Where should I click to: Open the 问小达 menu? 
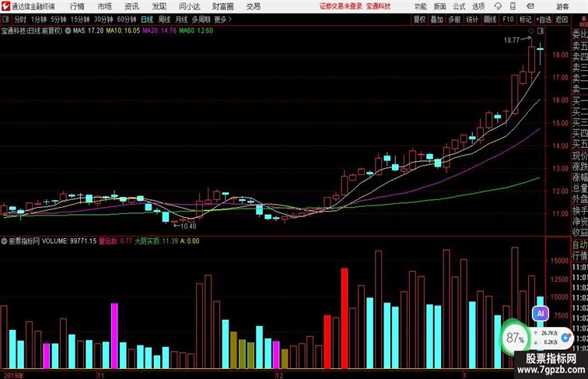coord(189,6)
